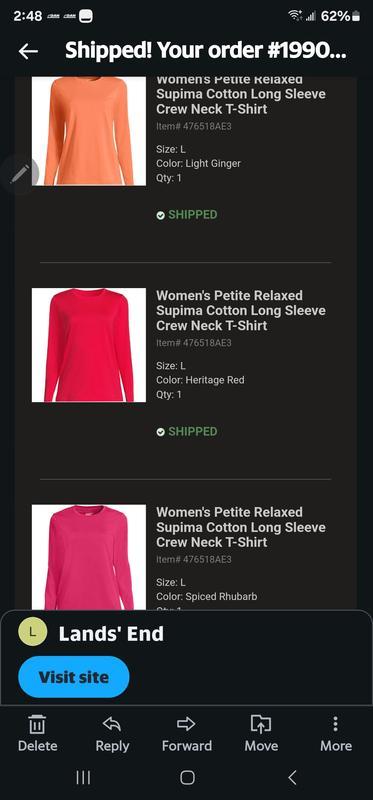Tap the floating pencil edit icon
The height and width of the screenshot is (800, 373).
(20, 174)
